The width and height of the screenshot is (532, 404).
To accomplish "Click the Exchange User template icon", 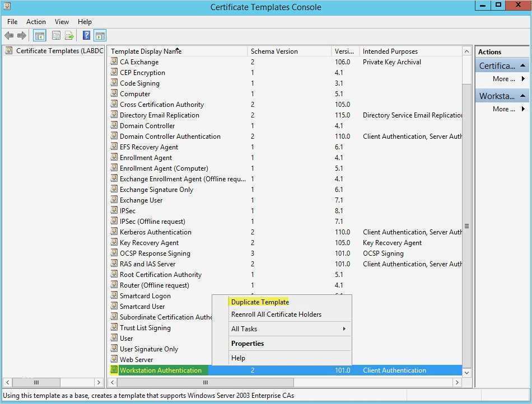I will point(114,200).
